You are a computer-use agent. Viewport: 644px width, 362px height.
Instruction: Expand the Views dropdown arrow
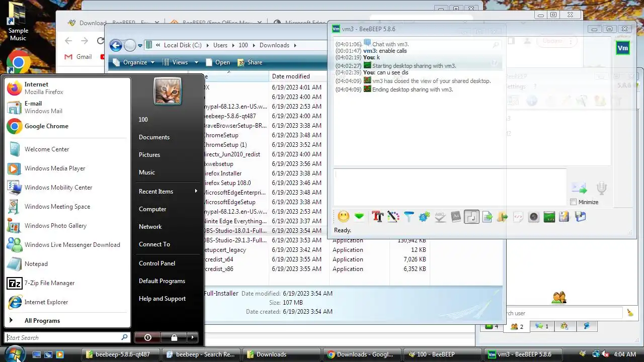click(x=196, y=62)
